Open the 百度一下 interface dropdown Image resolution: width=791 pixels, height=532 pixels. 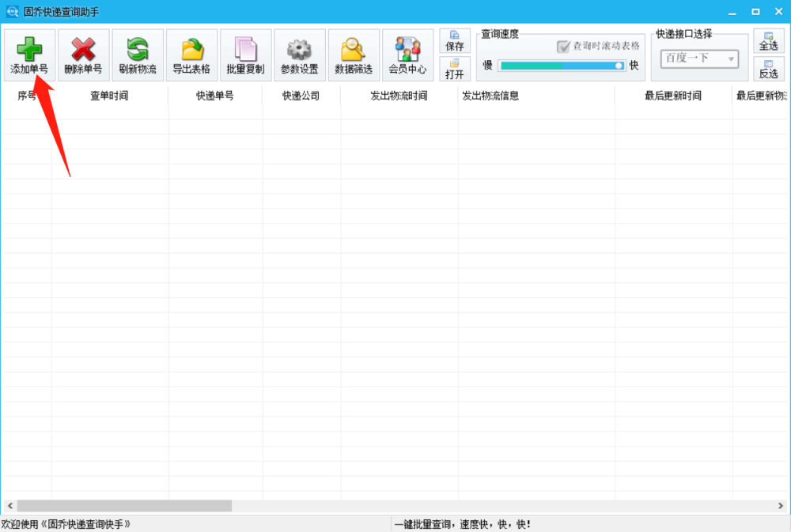(x=699, y=58)
